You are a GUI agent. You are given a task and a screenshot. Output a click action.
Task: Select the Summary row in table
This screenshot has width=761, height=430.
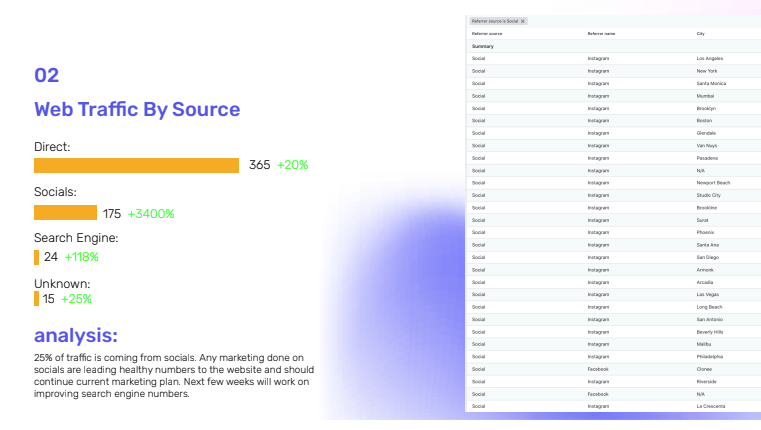pyautogui.click(x=483, y=46)
